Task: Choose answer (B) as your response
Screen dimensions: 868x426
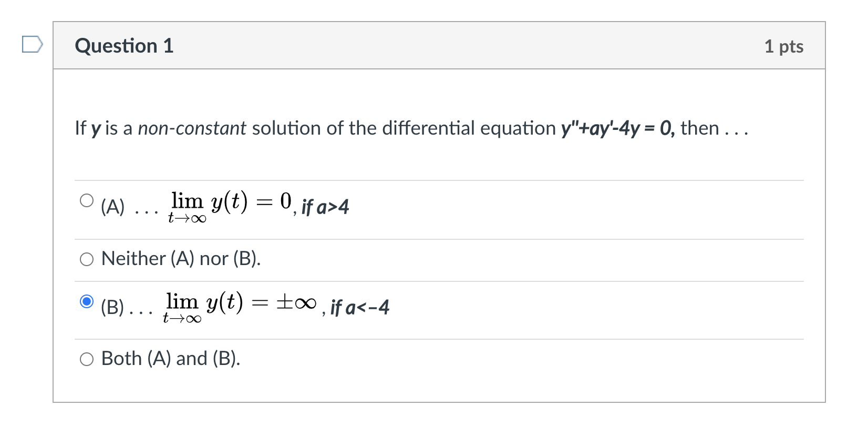Action: [87, 302]
